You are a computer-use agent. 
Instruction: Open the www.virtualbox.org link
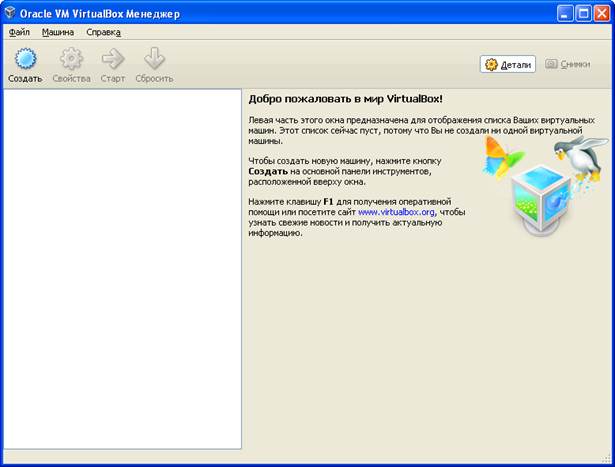click(x=396, y=212)
